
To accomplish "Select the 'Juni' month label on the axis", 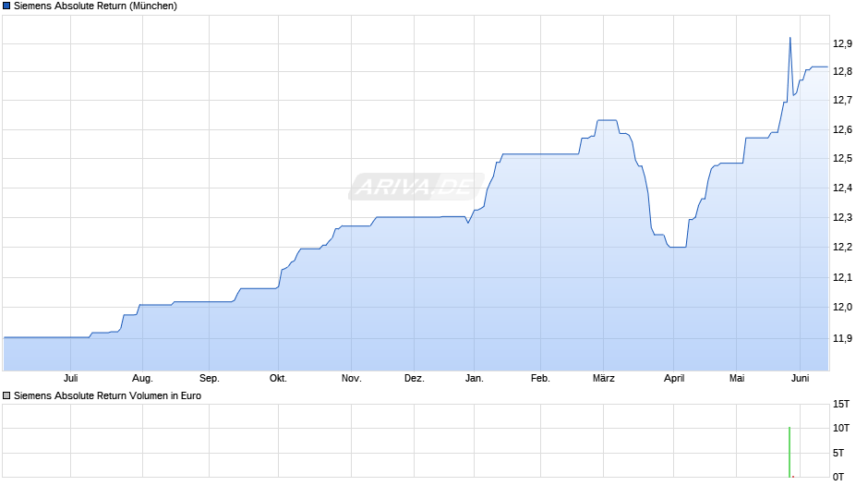I will pyautogui.click(x=800, y=379).
